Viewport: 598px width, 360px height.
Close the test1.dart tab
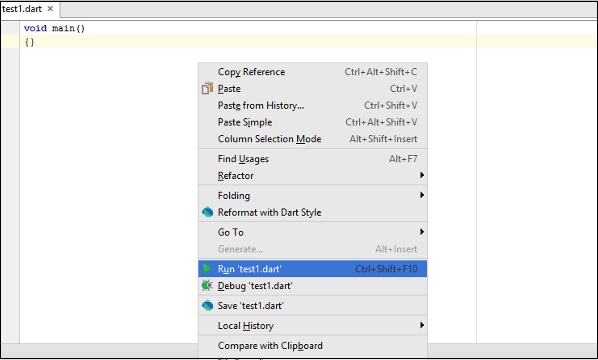click(x=50, y=8)
